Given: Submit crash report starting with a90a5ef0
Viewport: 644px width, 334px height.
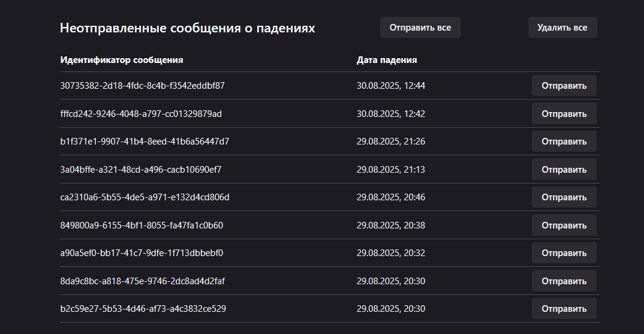Looking at the screenshot, I should pyautogui.click(x=564, y=253).
